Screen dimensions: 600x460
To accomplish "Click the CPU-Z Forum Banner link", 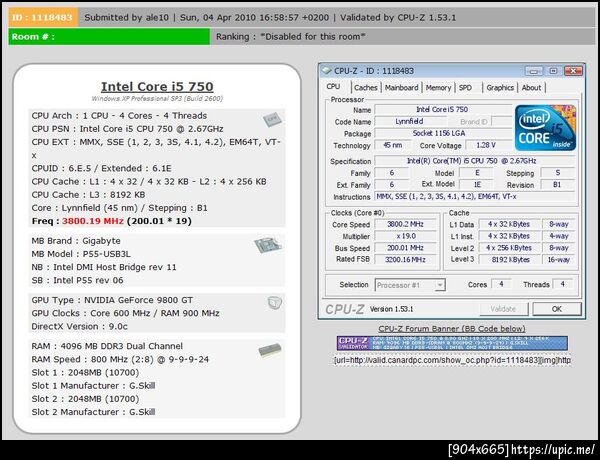I will 452,329.
